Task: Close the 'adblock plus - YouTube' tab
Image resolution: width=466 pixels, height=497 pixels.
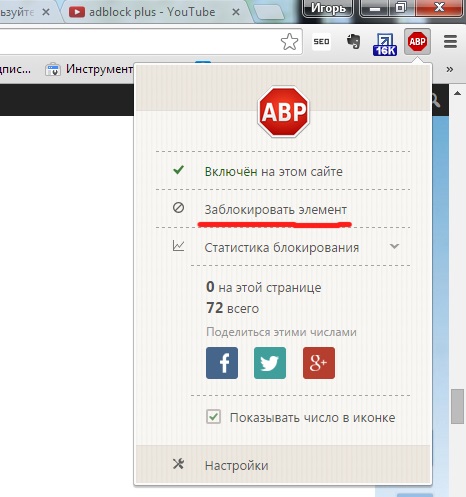Action: (236, 12)
